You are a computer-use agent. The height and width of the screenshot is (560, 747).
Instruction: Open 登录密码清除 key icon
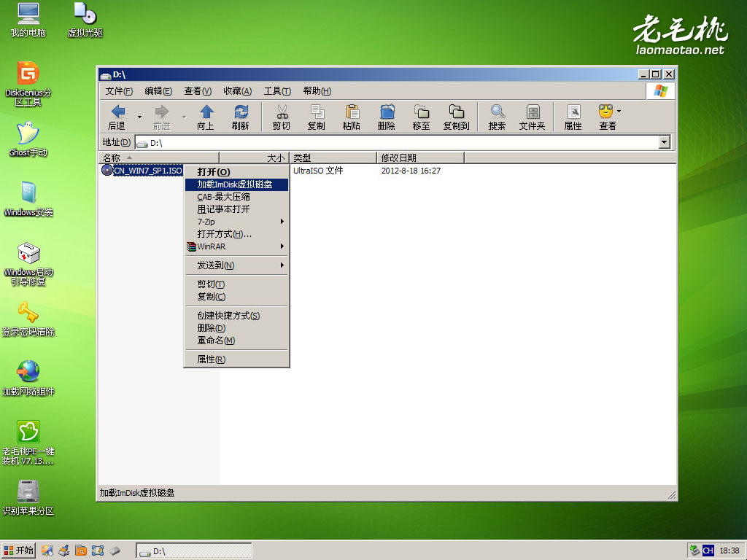pyautogui.click(x=28, y=319)
